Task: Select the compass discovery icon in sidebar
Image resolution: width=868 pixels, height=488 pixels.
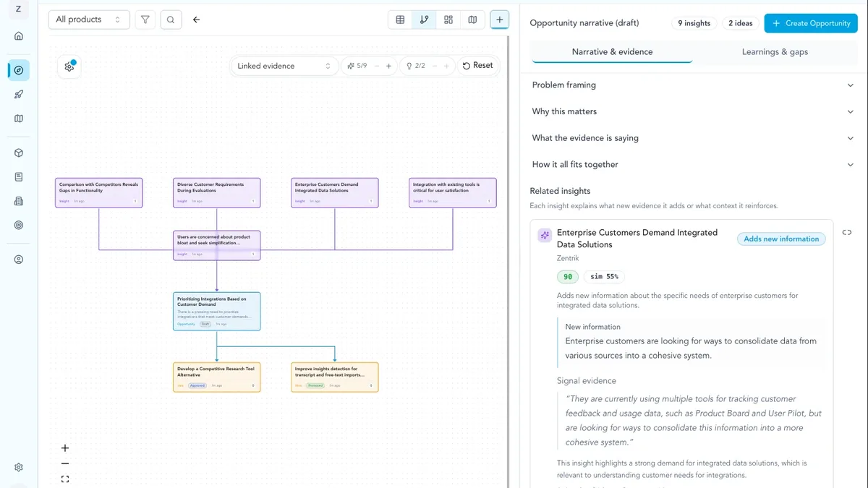Action: click(x=19, y=70)
